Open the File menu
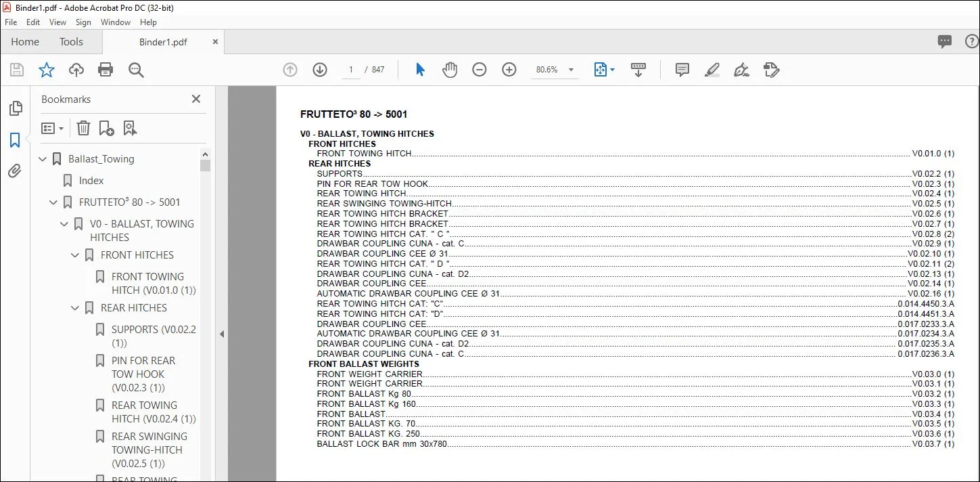 click(11, 22)
